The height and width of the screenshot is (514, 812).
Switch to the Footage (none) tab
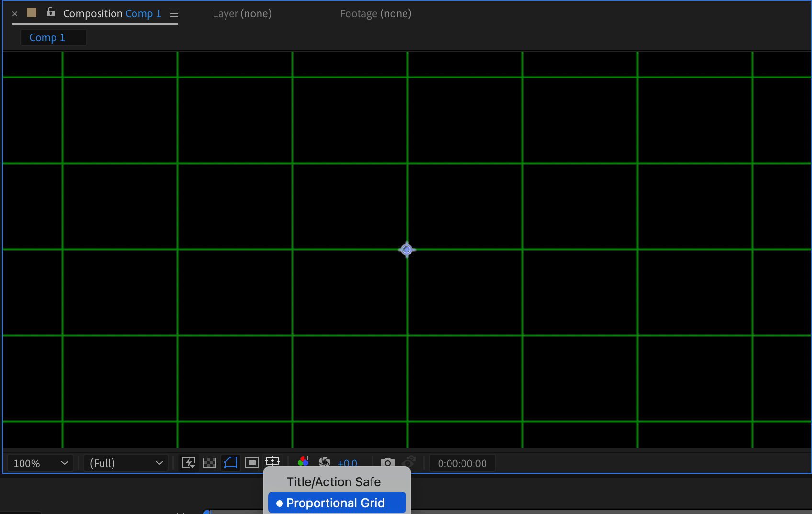(x=376, y=13)
